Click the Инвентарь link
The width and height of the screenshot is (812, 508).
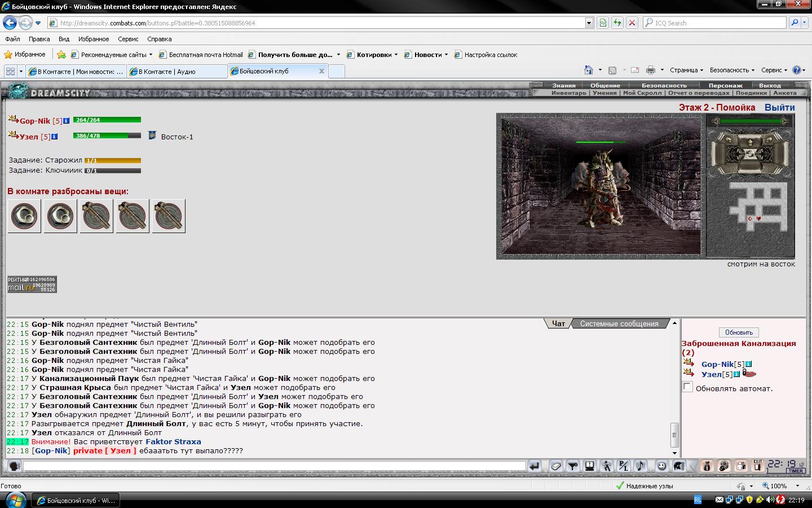(568, 93)
